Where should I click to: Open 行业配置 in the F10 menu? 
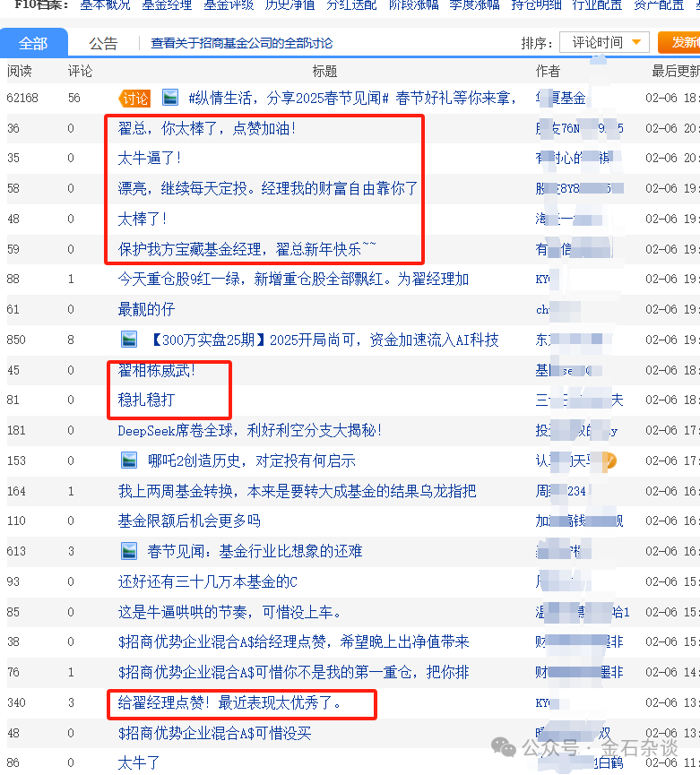point(598,5)
